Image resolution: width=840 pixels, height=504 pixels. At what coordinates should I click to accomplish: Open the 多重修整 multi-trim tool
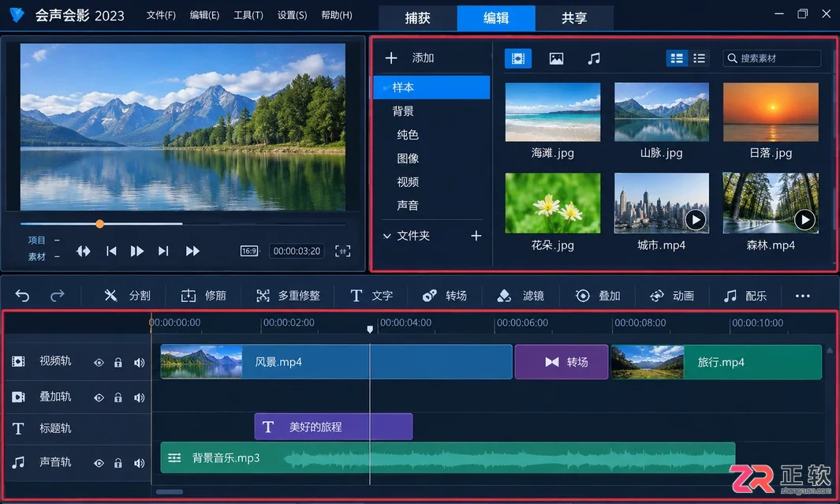[x=288, y=296]
